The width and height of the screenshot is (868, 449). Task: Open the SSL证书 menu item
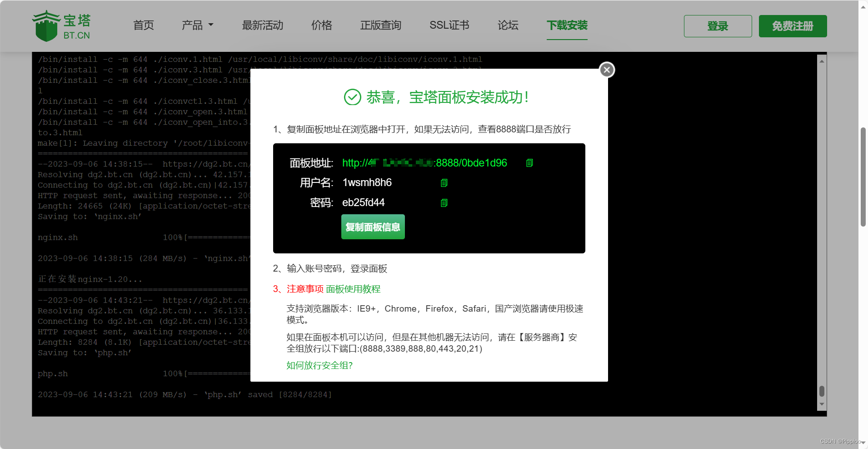449,25
